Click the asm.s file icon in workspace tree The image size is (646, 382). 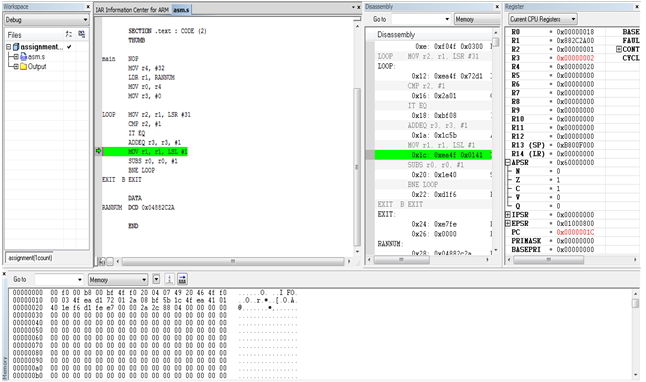pos(23,56)
